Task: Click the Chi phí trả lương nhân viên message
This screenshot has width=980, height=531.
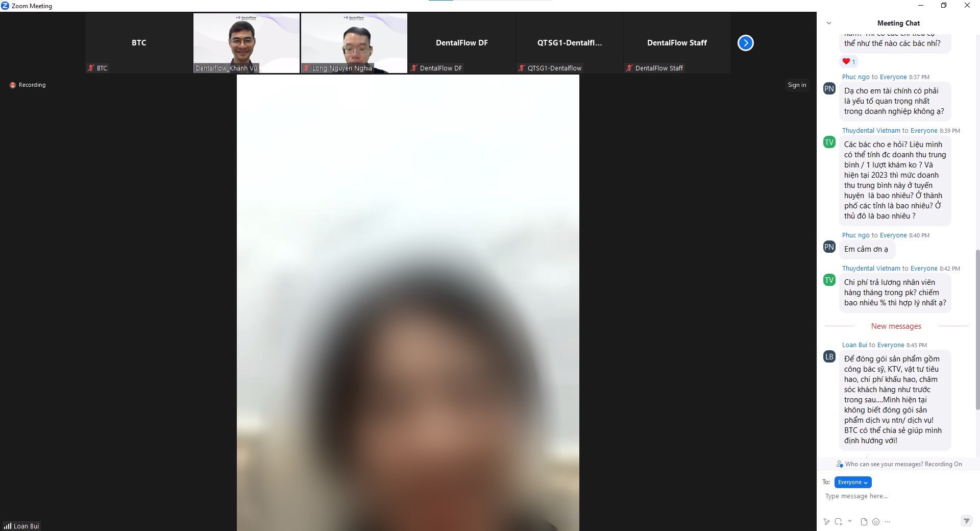Action: pos(895,293)
